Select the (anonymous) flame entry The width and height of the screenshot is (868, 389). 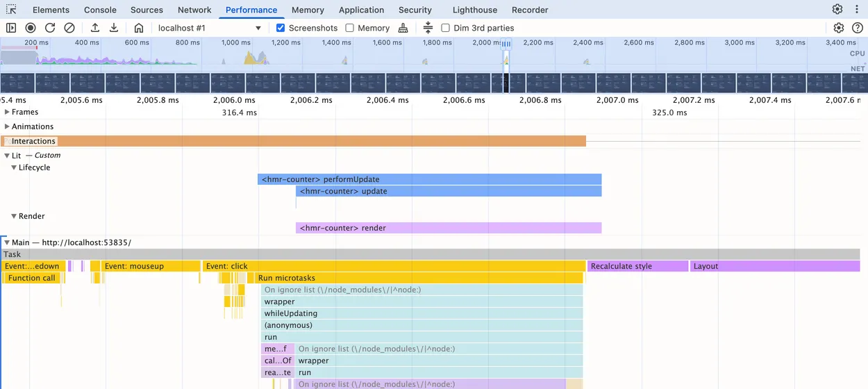click(x=422, y=325)
